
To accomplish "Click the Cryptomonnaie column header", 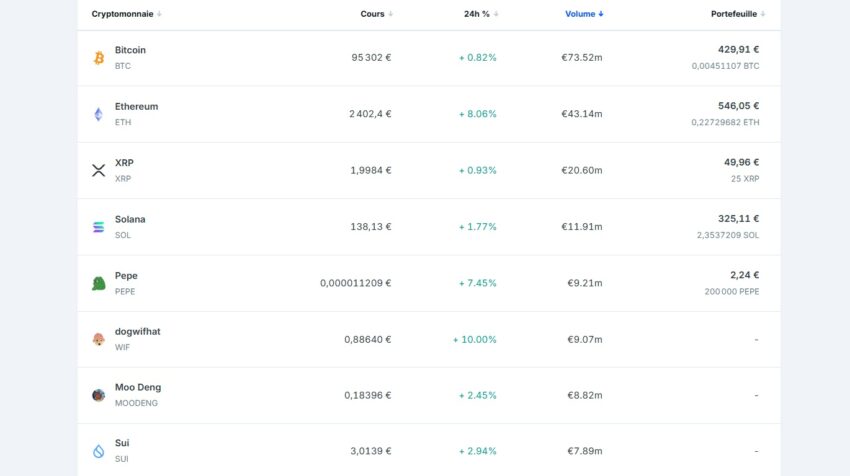I will coord(123,14).
